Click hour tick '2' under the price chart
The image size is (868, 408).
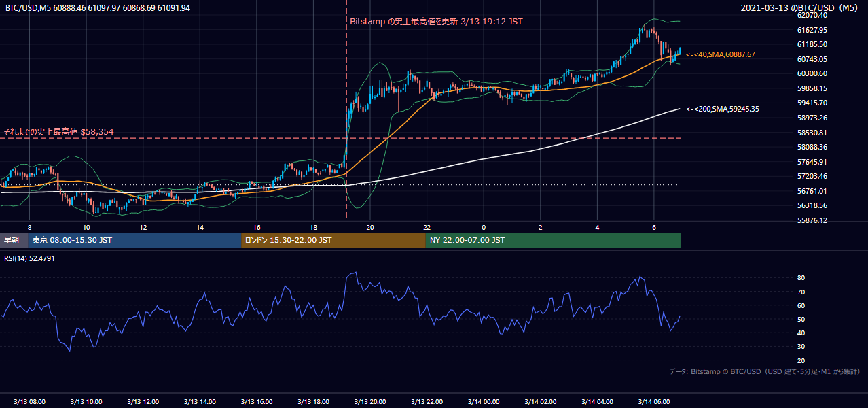[541, 227]
